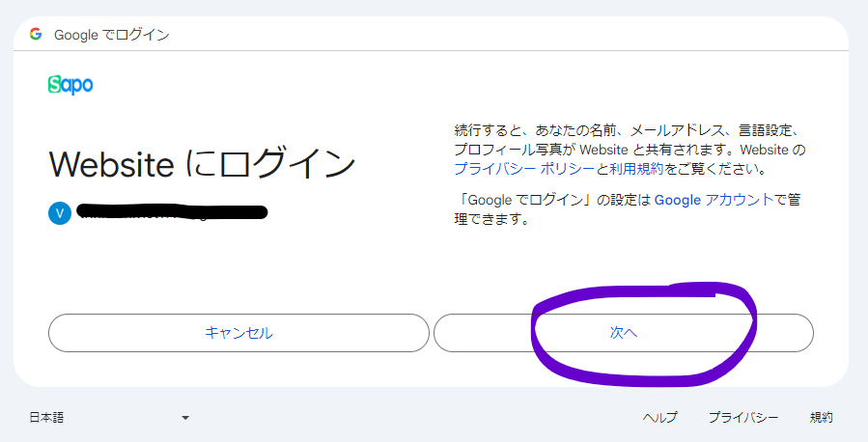Click the blue V account avatar
Image resolution: width=868 pixels, height=442 pixels.
(x=60, y=213)
